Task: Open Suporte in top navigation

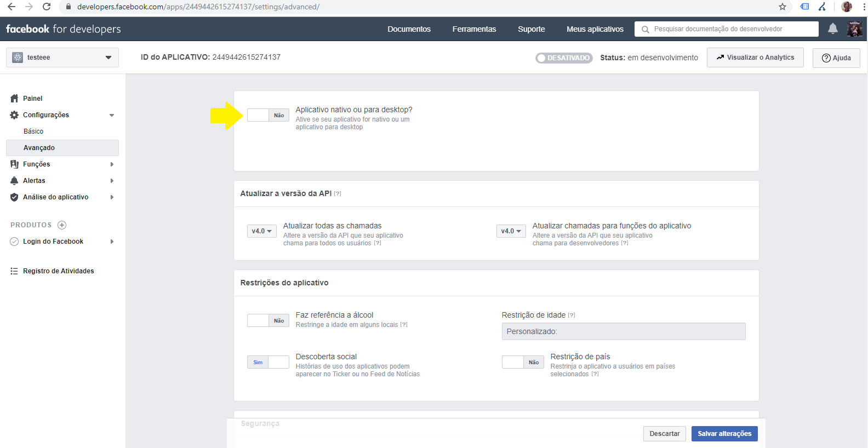Action: click(532, 29)
